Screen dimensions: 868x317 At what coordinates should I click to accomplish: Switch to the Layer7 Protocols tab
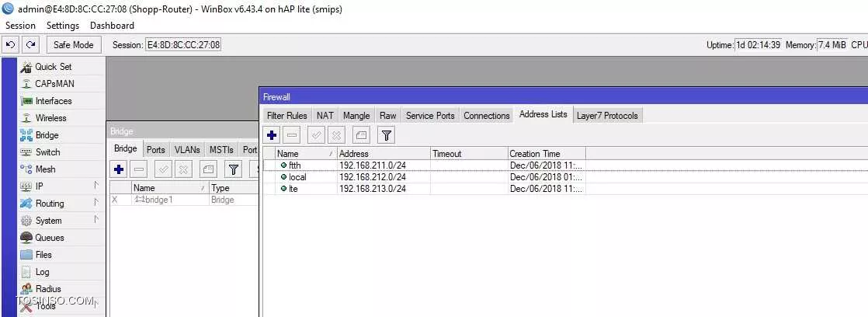pyautogui.click(x=607, y=116)
